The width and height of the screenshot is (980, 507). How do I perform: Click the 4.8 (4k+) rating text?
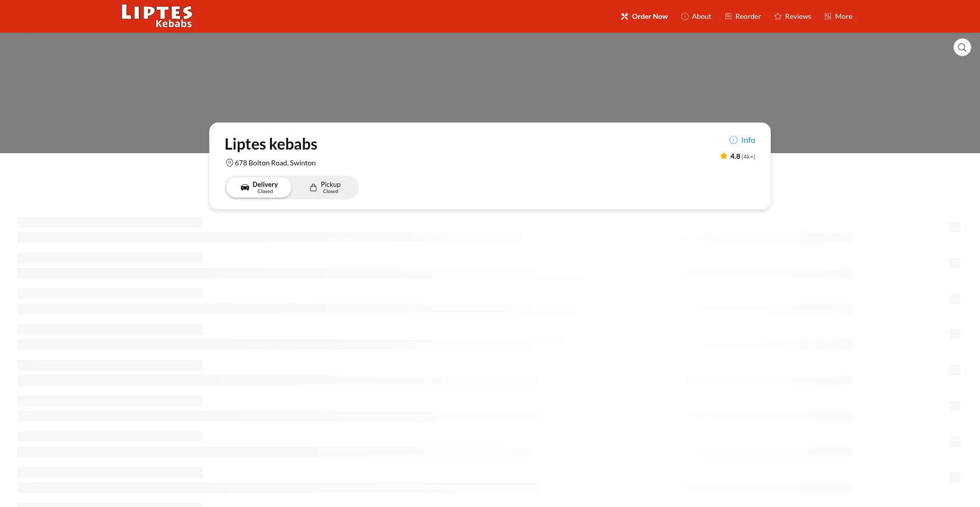pyautogui.click(x=743, y=156)
